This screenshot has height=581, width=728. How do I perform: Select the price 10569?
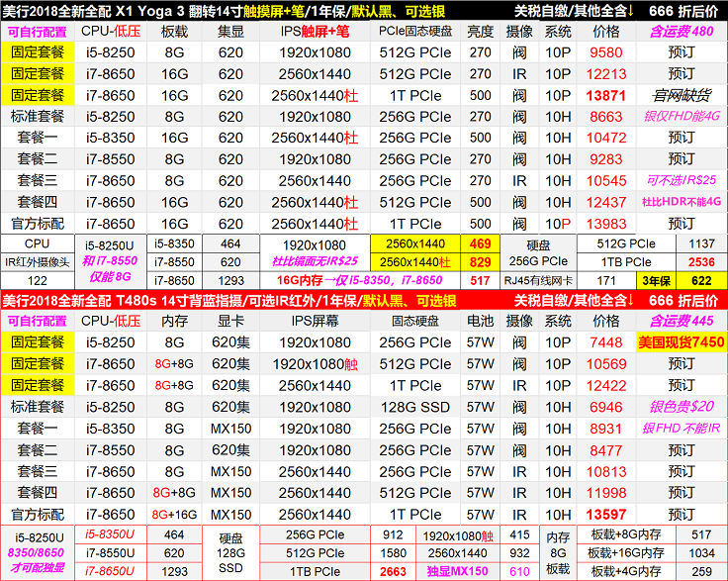[606, 364]
